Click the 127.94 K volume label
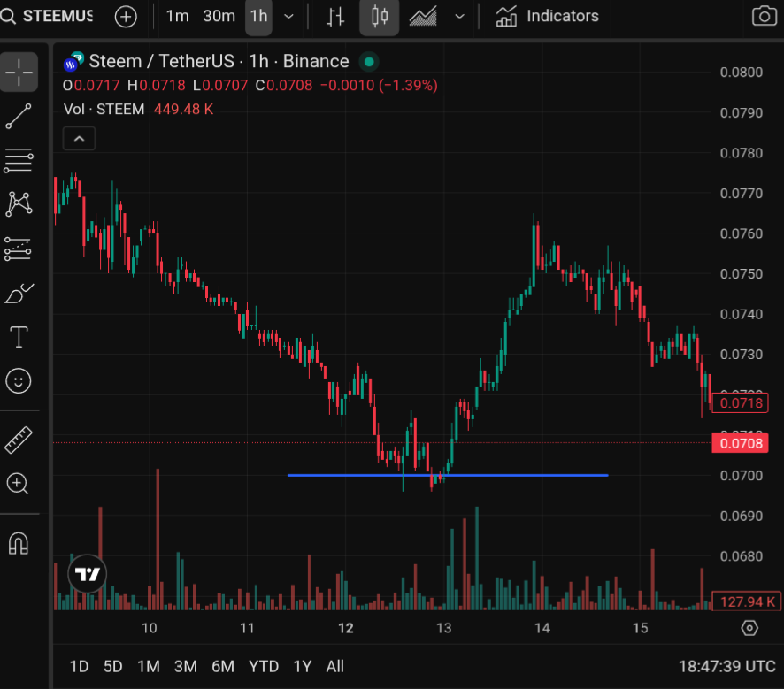This screenshot has width=784, height=689. coord(747,601)
